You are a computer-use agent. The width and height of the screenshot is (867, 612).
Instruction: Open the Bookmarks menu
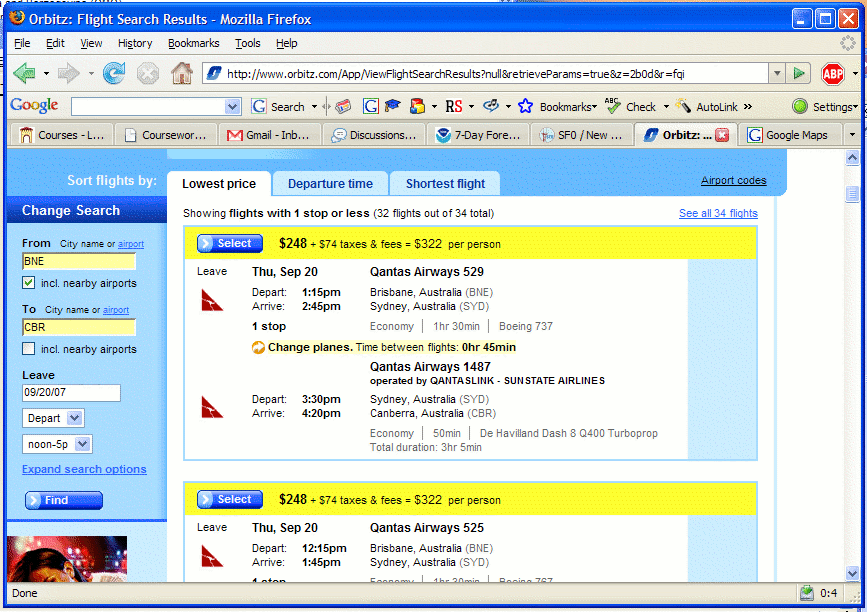[x=194, y=43]
